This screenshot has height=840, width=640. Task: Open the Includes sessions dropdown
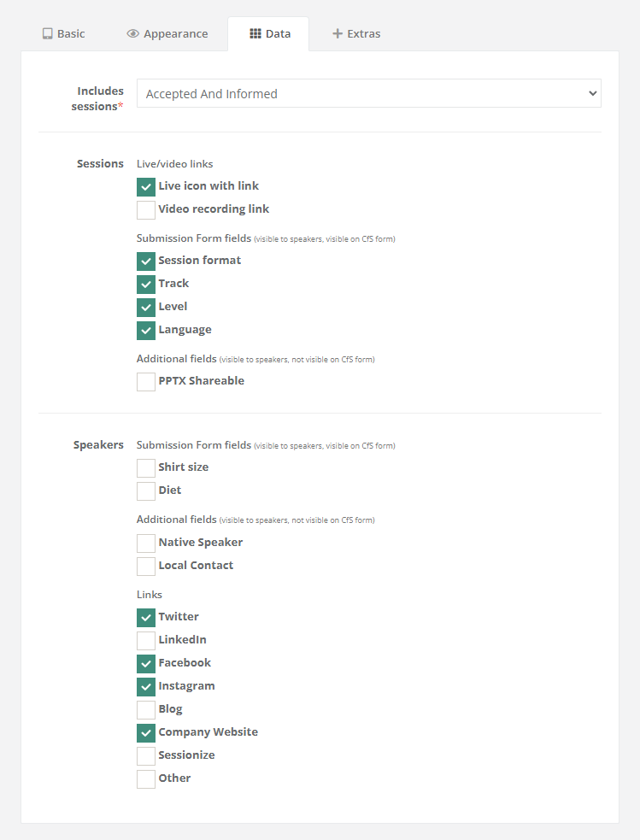368,94
